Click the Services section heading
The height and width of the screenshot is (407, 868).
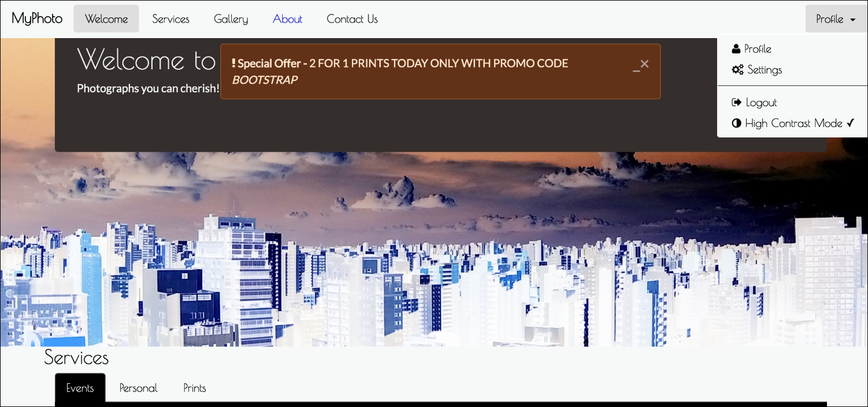(76, 358)
